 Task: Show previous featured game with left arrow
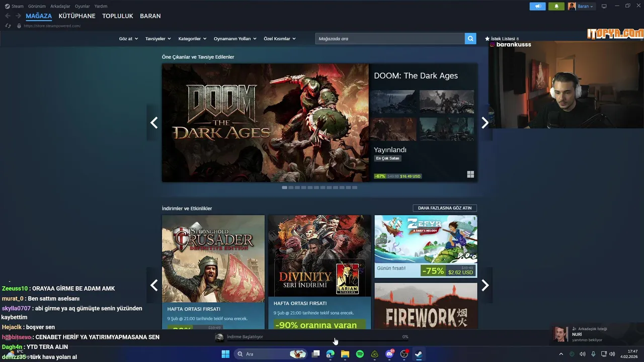(154, 123)
